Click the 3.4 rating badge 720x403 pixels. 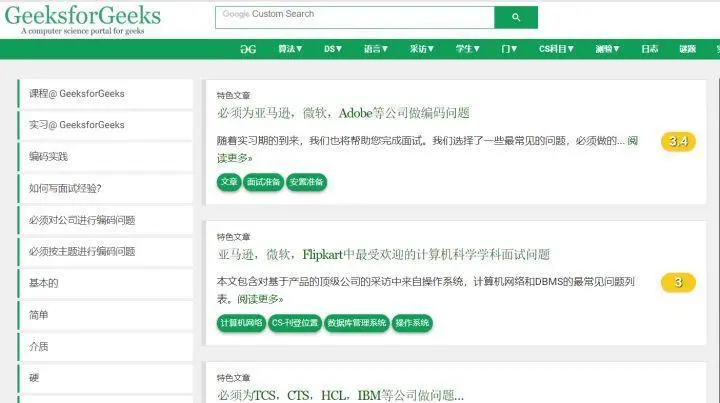(678, 141)
